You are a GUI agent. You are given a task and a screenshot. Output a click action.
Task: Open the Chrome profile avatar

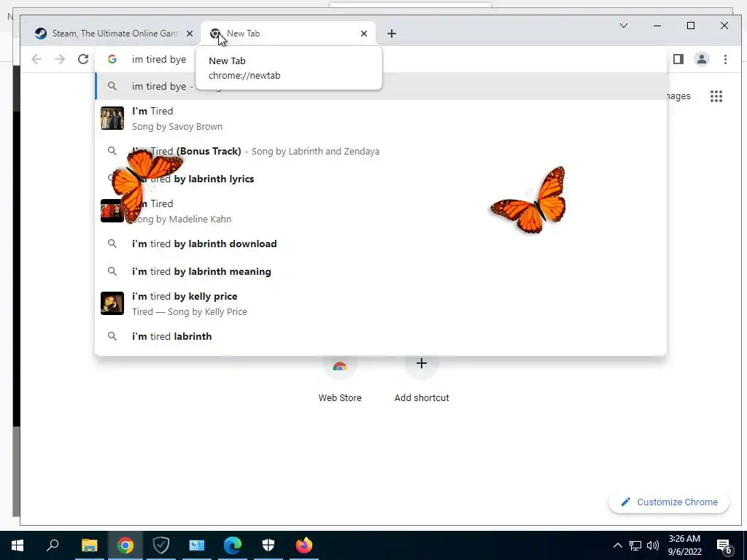pos(702,59)
